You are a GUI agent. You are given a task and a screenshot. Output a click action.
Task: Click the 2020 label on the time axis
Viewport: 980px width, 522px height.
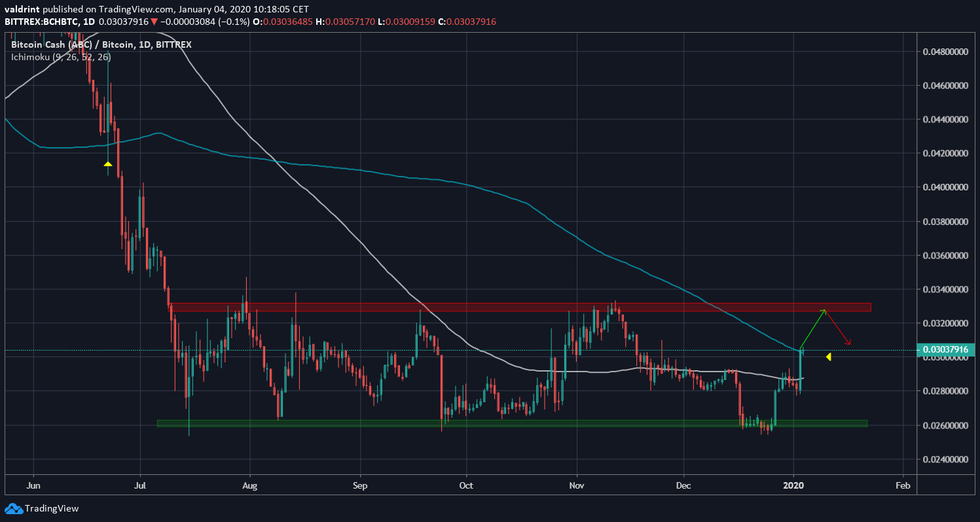point(794,486)
